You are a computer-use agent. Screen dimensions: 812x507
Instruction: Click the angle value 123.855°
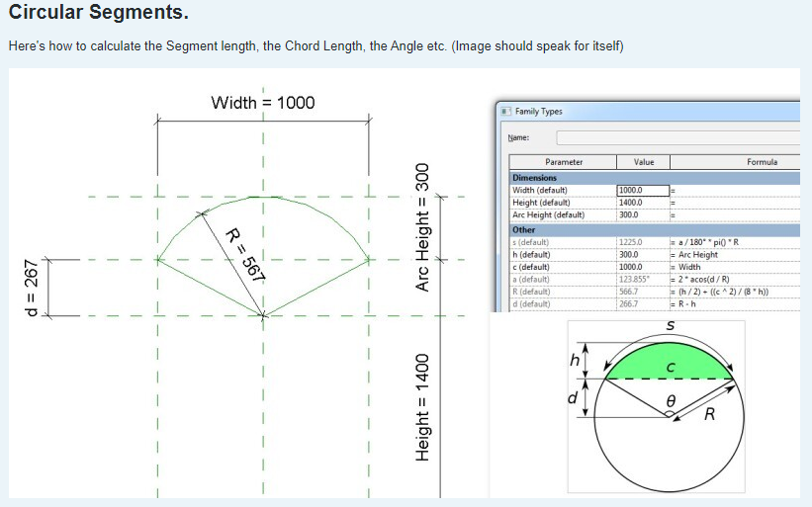click(x=634, y=280)
